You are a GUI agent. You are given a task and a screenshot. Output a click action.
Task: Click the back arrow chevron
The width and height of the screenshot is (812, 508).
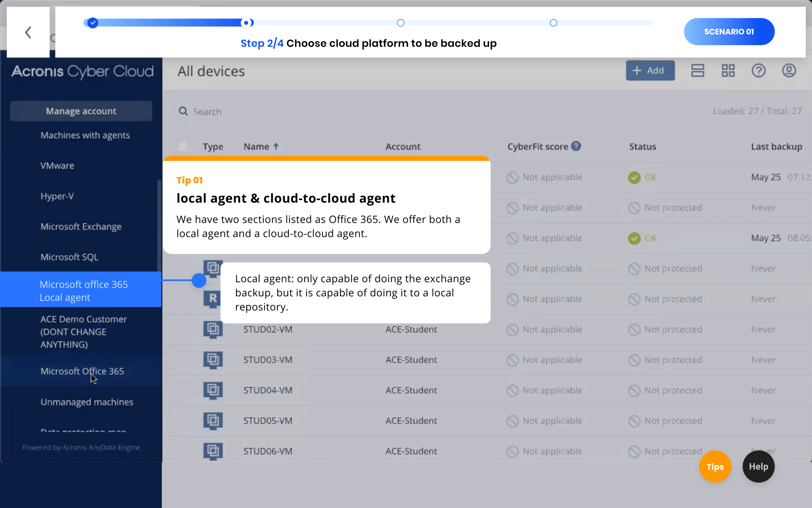(28, 32)
